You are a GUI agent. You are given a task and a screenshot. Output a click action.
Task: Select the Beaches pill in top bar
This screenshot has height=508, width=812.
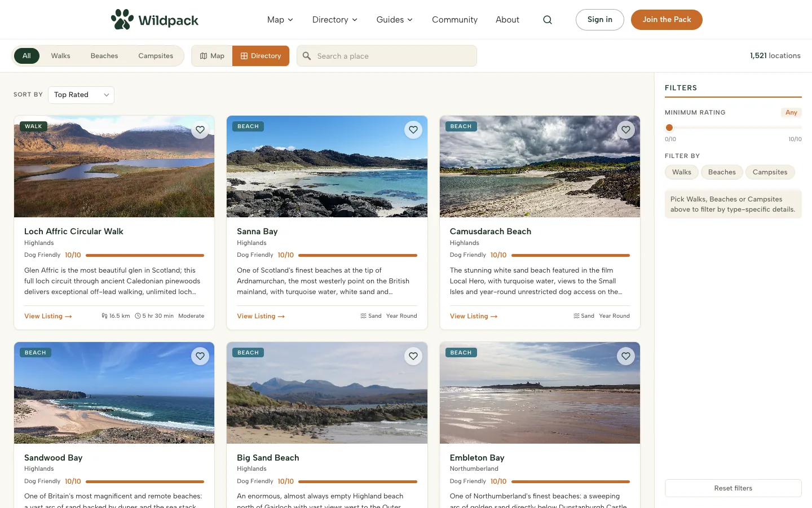tap(104, 56)
